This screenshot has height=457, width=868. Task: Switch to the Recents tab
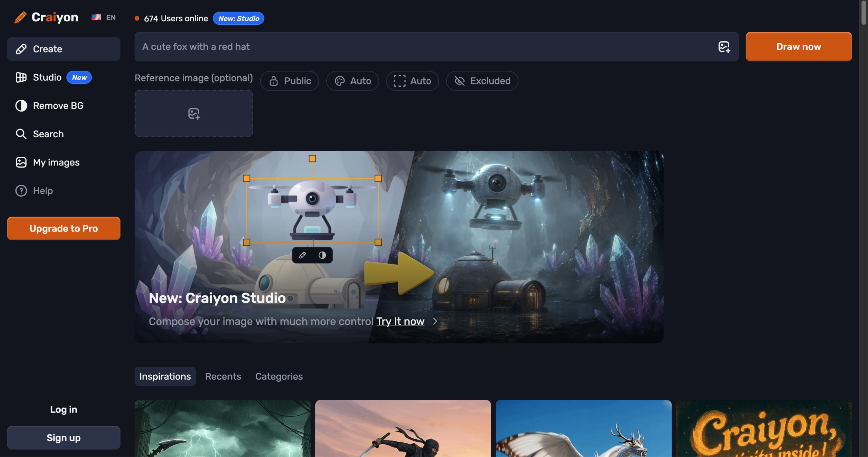[x=223, y=376]
